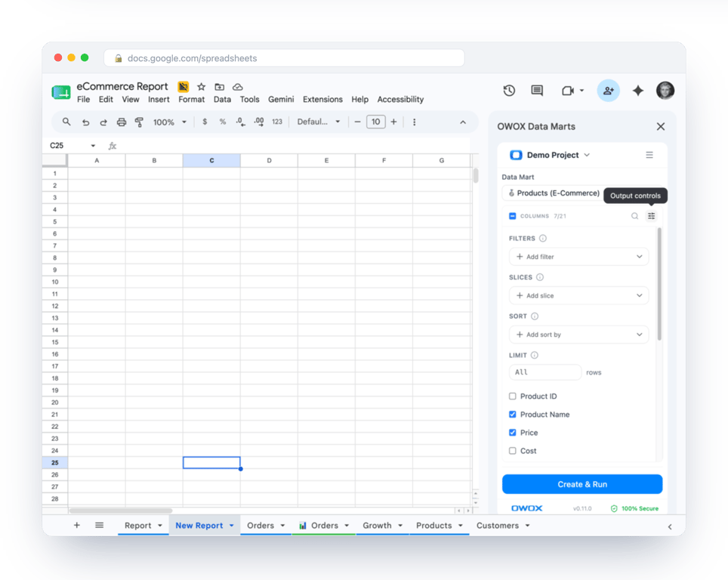Toggle the Columns select-all checkbox
This screenshot has height=580, width=728.
pyautogui.click(x=513, y=216)
